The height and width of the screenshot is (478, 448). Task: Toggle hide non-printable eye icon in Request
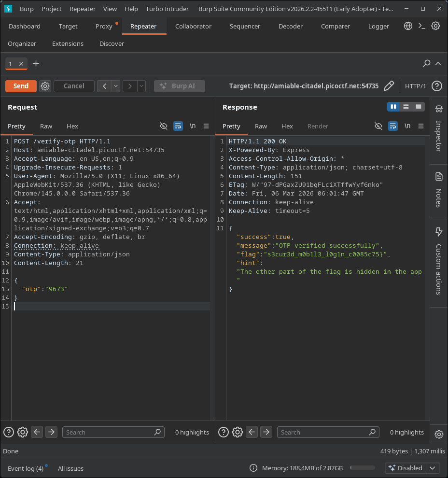pos(164,126)
